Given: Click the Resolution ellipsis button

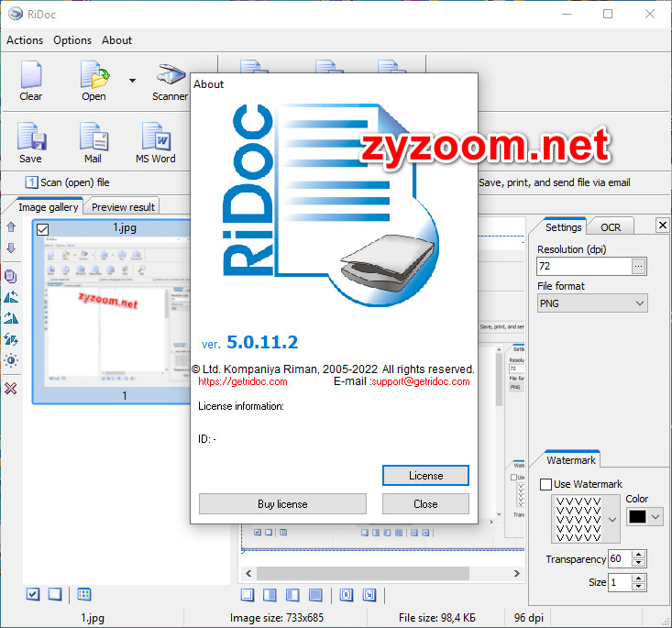Looking at the screenshot, I should [639, 266].
